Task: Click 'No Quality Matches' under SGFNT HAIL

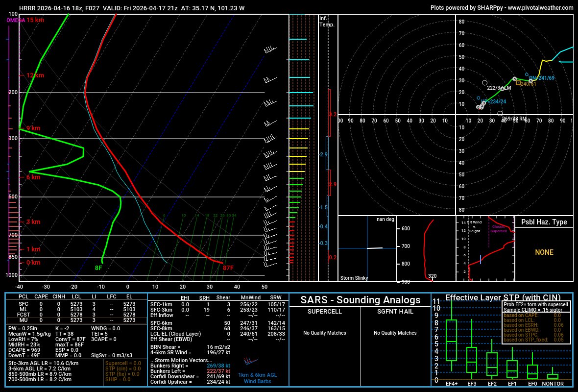Action: click(395, 333)
